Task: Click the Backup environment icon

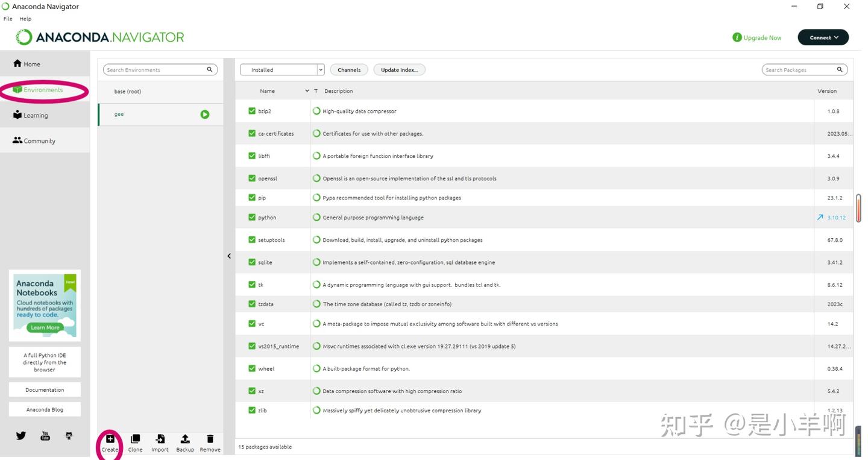Action: point(185,439)
